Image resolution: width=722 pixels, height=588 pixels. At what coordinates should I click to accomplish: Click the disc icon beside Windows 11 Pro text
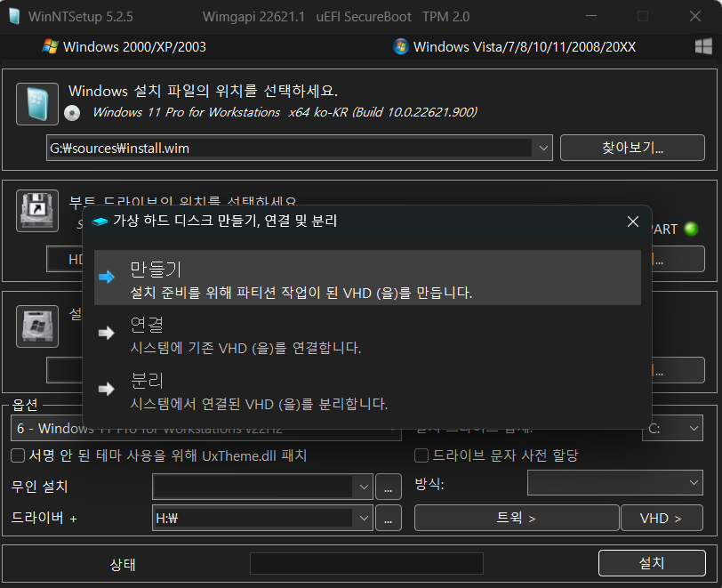[x=72, y=113]
